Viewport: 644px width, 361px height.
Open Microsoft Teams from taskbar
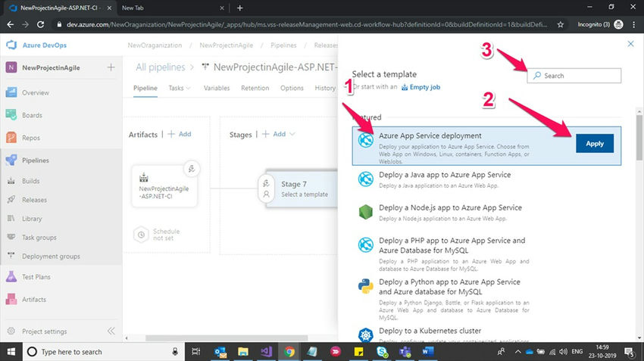tap(405, 352)
